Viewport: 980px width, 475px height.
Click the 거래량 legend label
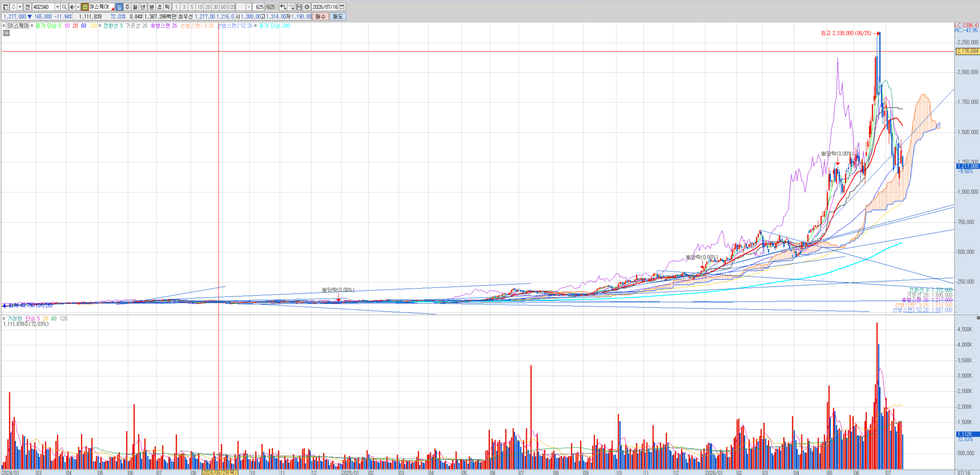pyautogui.click(x=14, y=318)
